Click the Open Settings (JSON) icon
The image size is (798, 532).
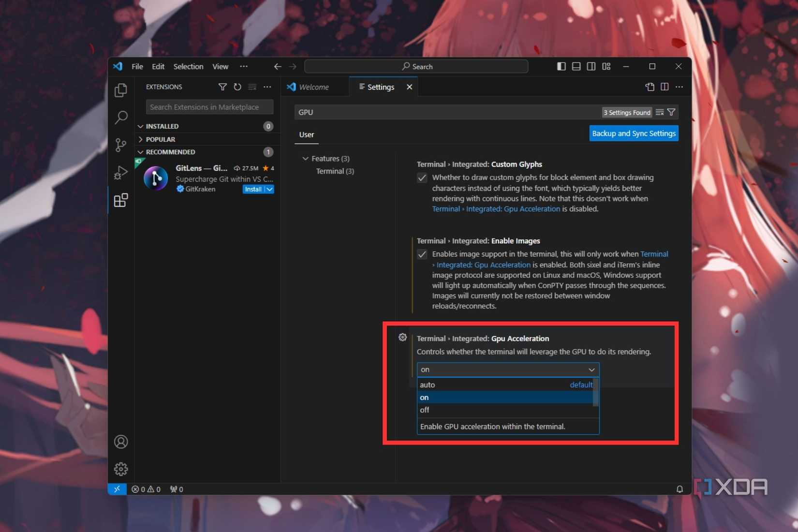(x=650, y=87)
